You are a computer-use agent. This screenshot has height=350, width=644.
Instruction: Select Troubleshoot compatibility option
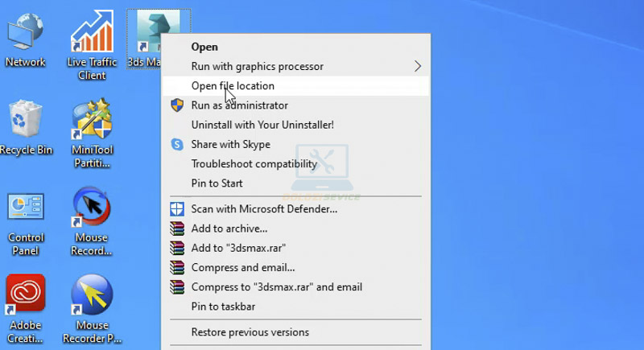tap(254, 164)
